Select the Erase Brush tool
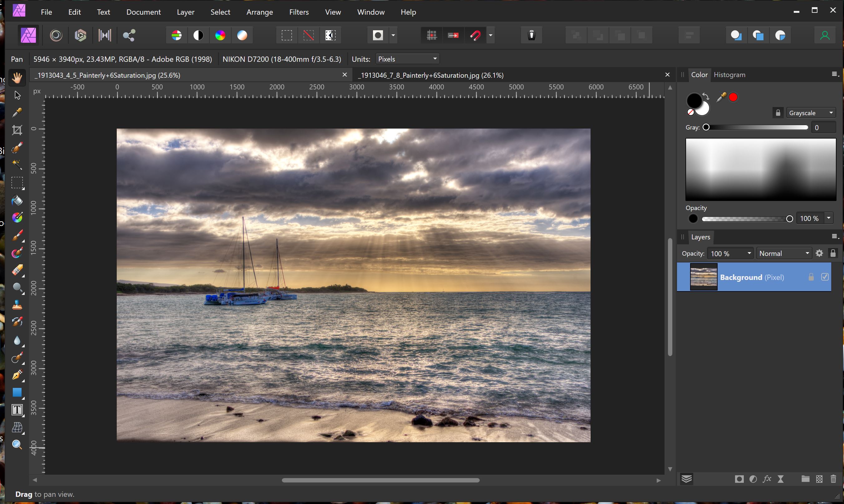844x504 pixels. [17, 271]
